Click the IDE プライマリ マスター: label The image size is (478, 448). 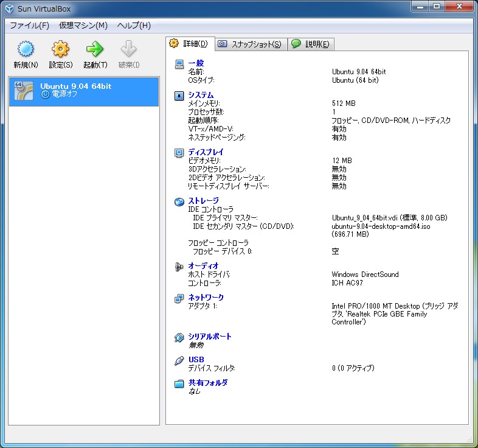(225, 218)
